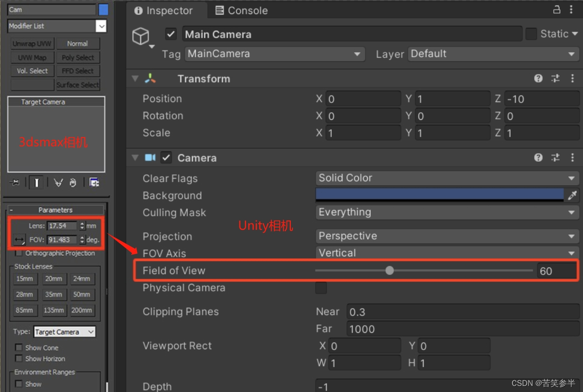Click the Inspector lock icon

557,10
